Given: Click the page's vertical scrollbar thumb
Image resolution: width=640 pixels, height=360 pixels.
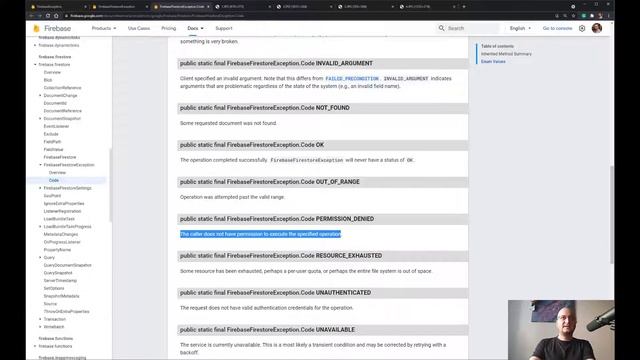Looking at the screenshot, I should (611, 215).
